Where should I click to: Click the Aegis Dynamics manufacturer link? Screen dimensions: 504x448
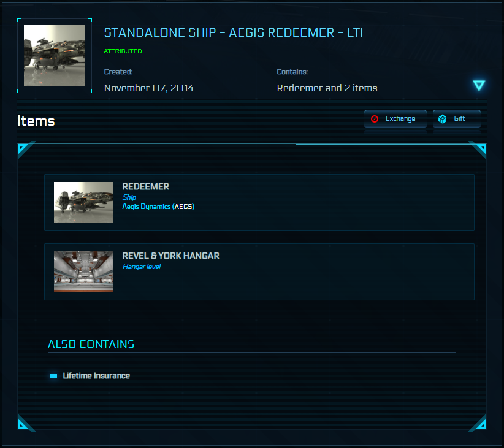[147, 207]
